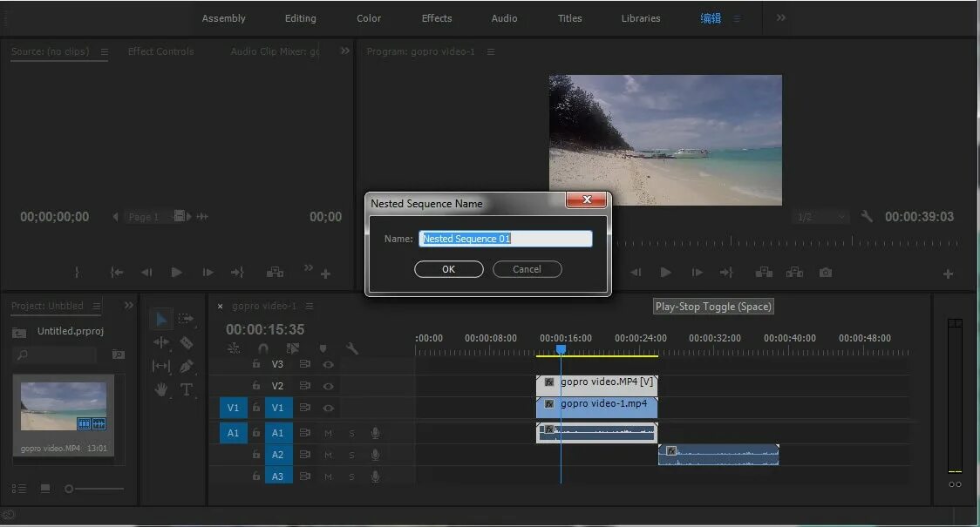Viewport: 980px width, 527px height.
Task: Select gopro video.MP4 thumbnail in Project
Action: point(63,407)
